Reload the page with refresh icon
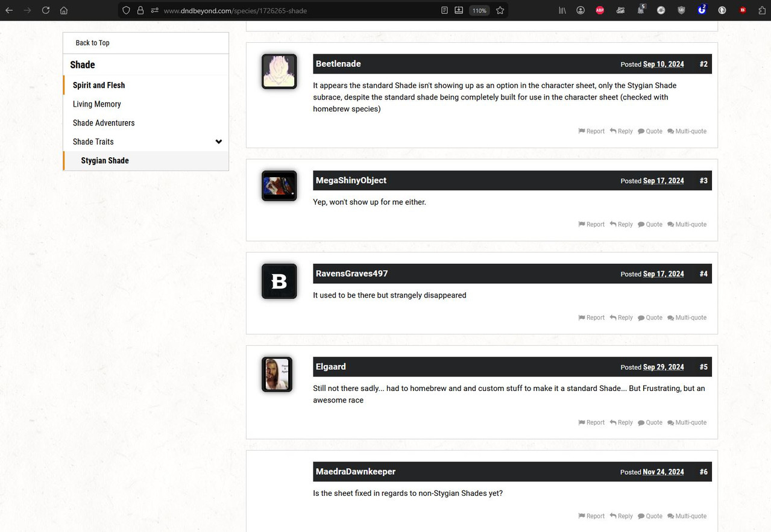Image resolution: width=771 pixels, height=532 pixels. (46, 10)
